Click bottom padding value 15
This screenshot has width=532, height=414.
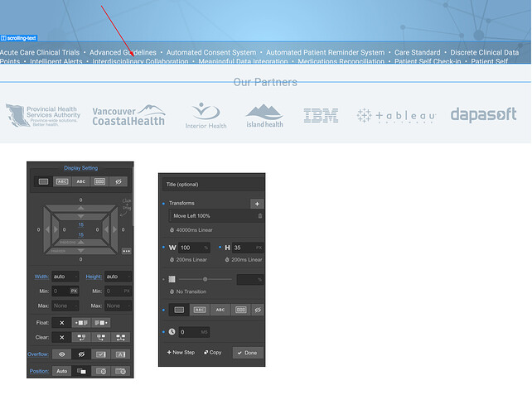[x=80, y=234]
